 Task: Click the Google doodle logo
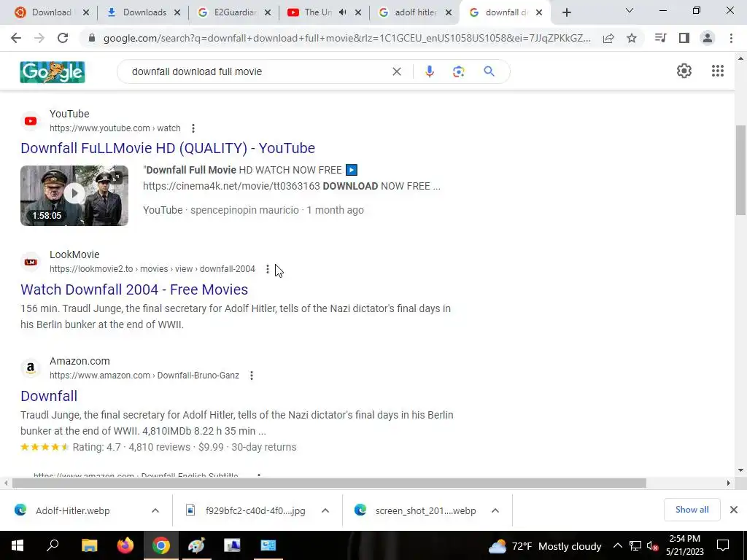pyautogui.click(x=53, y=72)
